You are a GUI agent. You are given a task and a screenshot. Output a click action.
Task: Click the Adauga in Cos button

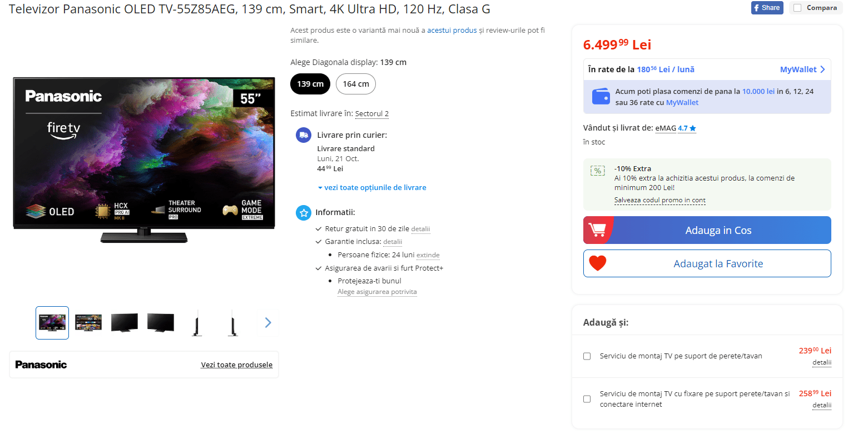click(x=707, y=230)
